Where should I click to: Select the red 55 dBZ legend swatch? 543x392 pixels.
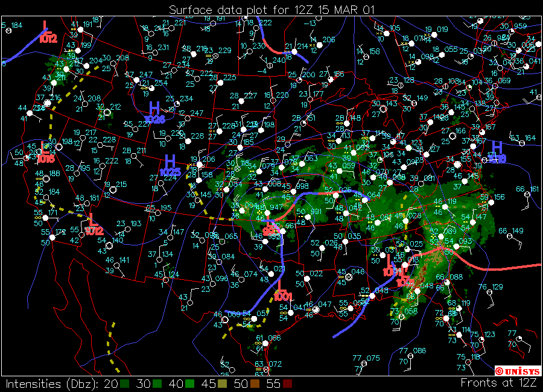tap(287, 384)
